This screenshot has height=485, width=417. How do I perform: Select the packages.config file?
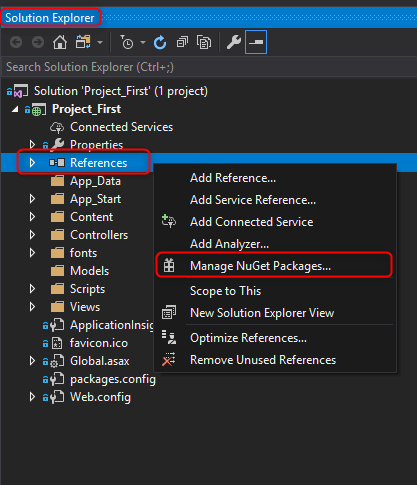point(112,379)
